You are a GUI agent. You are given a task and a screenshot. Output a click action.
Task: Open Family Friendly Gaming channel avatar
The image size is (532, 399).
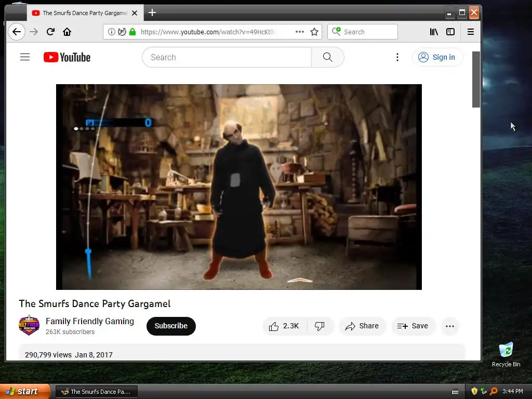click(29, 325)
